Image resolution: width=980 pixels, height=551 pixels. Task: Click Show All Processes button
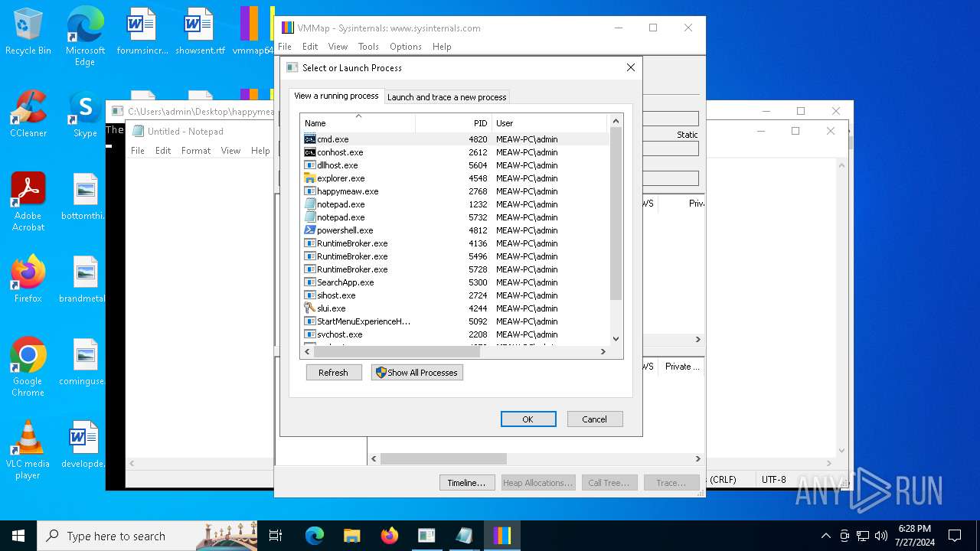[x=417, y=373]
